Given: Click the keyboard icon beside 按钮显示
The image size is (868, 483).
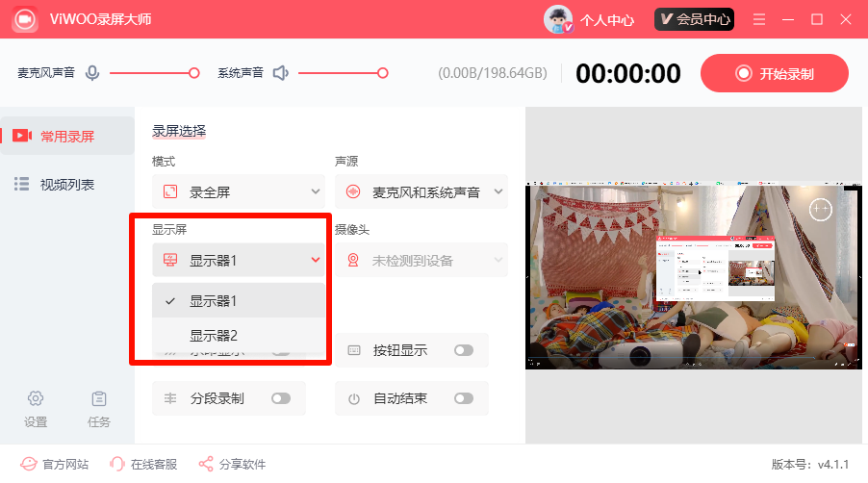Looking at the screenshot, I should pos(354,350).
